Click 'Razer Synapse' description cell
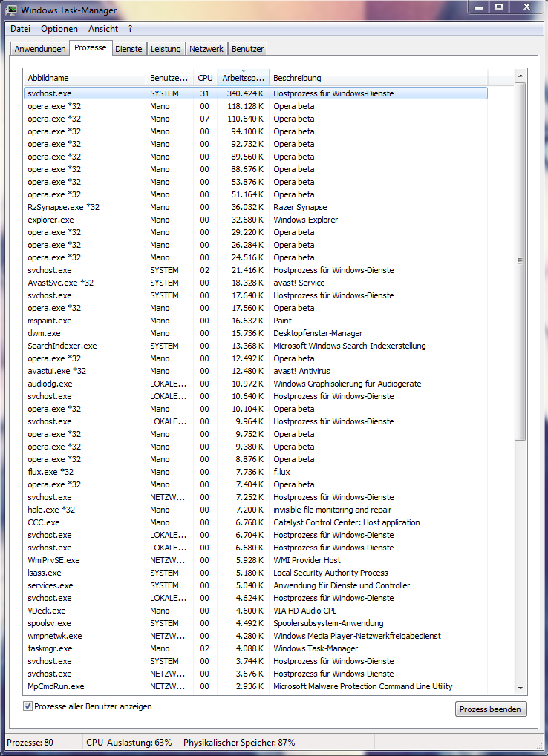The image size is (548, 756). [x=300, y=207]
